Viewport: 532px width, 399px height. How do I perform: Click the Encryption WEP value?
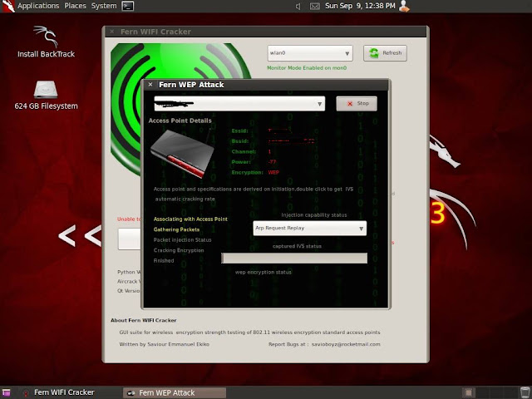pos(273,172)
